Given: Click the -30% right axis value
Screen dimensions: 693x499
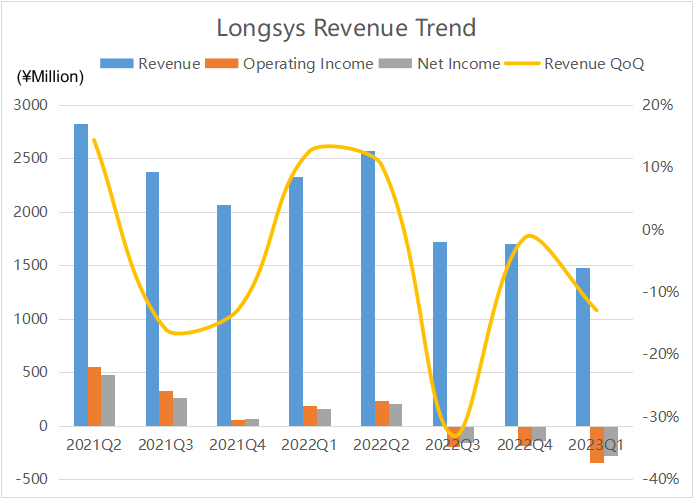Looking at the screenshot, I should click(x=661, y=417).
